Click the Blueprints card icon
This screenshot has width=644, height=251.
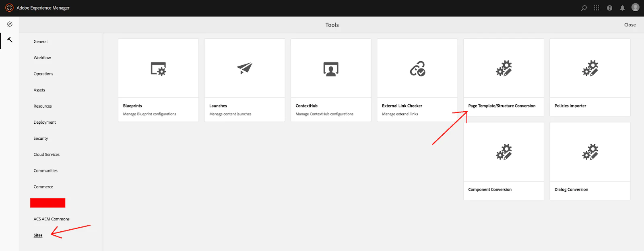click(x=158, y=69)
